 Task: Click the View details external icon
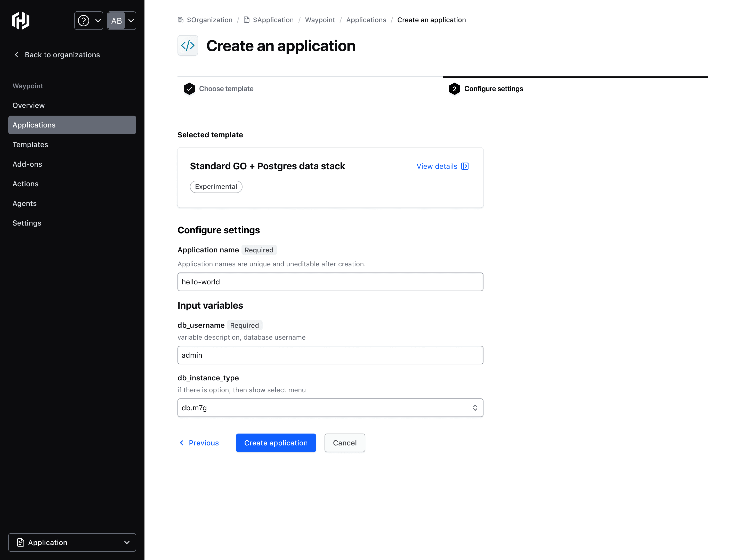point(465,166)
